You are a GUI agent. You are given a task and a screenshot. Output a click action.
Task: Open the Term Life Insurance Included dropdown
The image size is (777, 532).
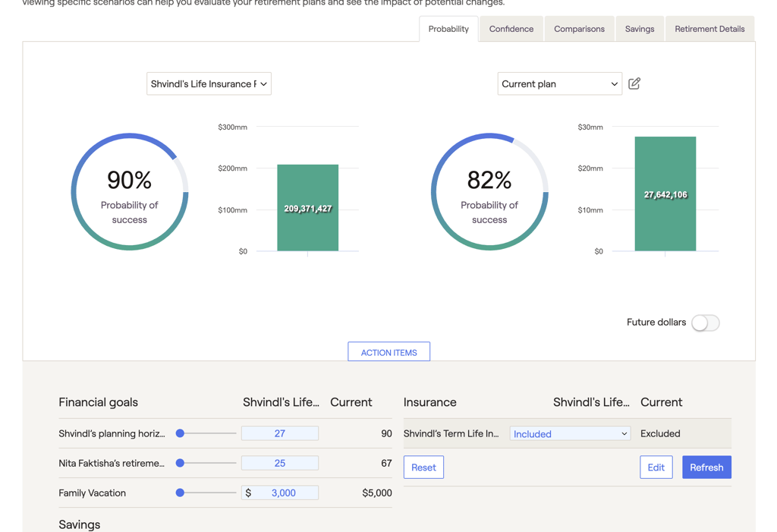pyautogui.click(x=570, y=434)
